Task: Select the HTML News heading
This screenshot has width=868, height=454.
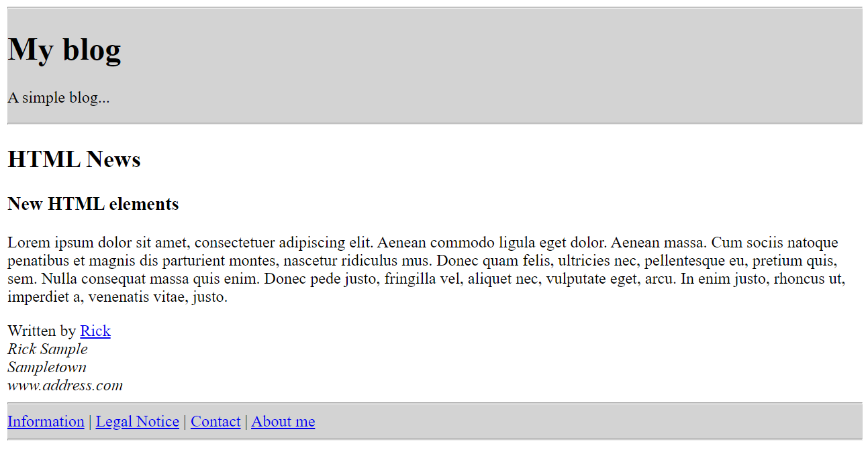Action: [x=74, y=160]
